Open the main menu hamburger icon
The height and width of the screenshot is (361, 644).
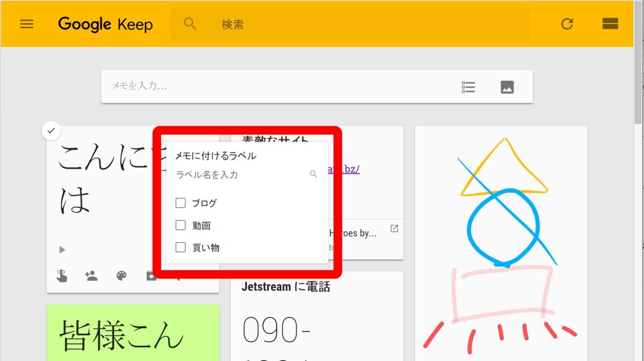27,24
